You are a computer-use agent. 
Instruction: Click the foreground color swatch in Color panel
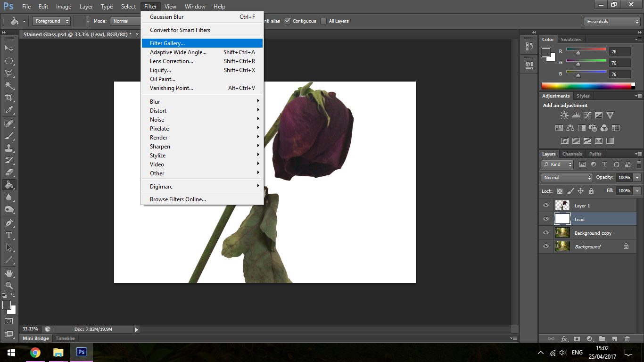(546, 52)
